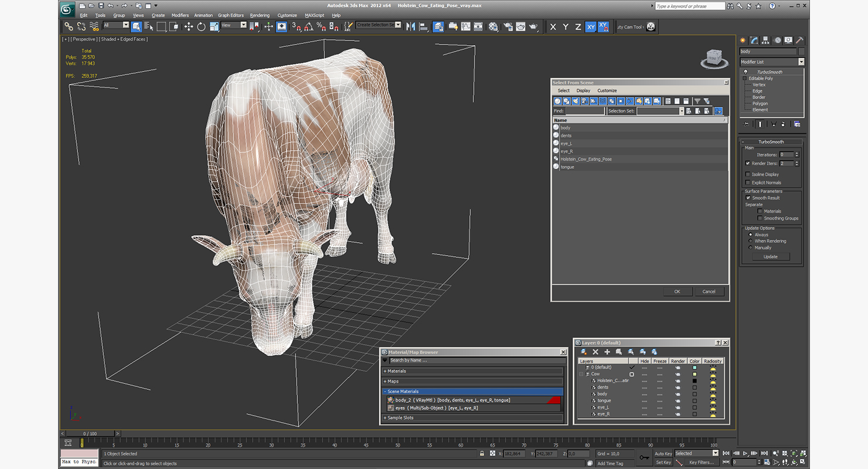Toggle 3D Snaps button
Screen dimensions: 868x469
point(297,26)
